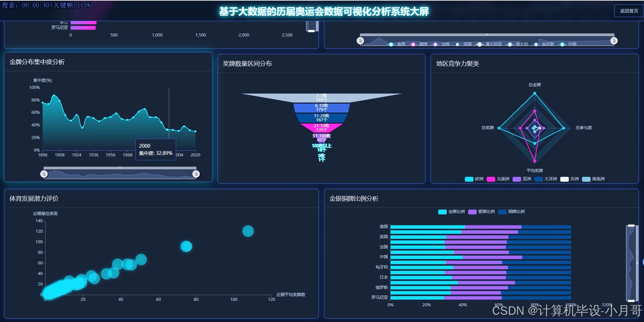644x322 pixels.
Task: Hide the 北美洲 series via its legend entry
Action: click(x=491, y=179)
